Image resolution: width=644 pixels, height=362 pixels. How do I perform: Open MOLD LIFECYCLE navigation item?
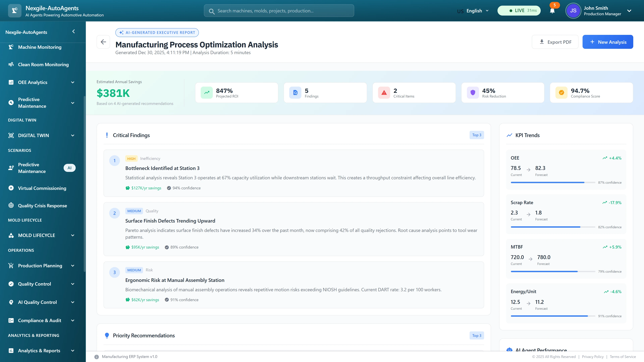pos(37,235)
